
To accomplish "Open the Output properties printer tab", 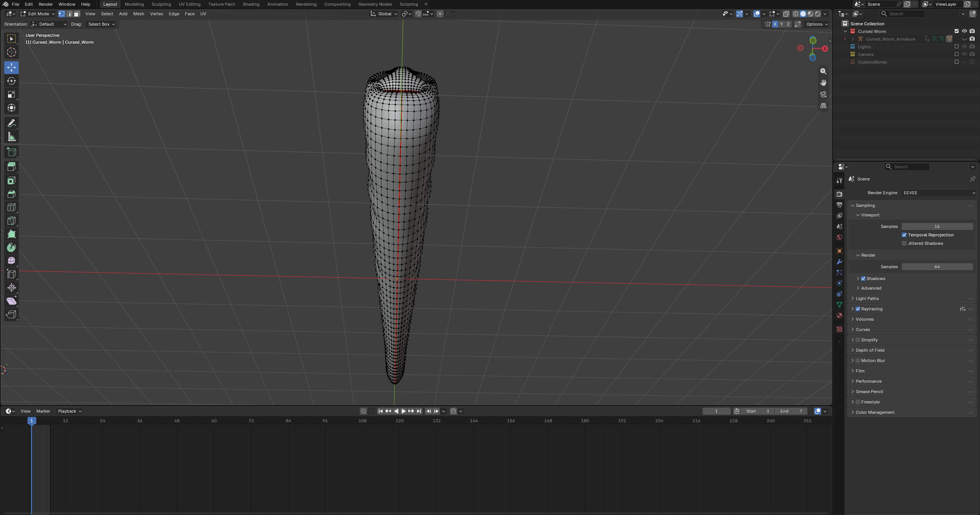I will coord(839,205).
